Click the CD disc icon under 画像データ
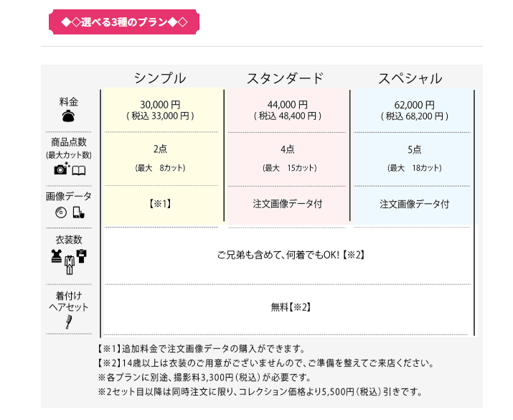Screen dimensions: 513x420 coord(61,213)
